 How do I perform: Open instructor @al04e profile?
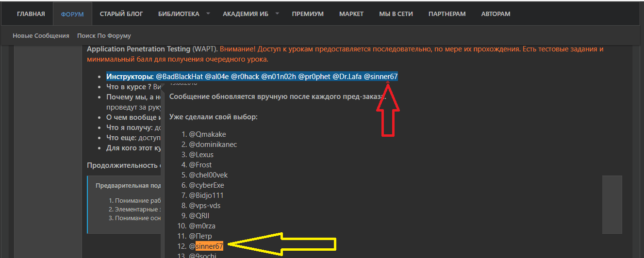pos(216,77)
